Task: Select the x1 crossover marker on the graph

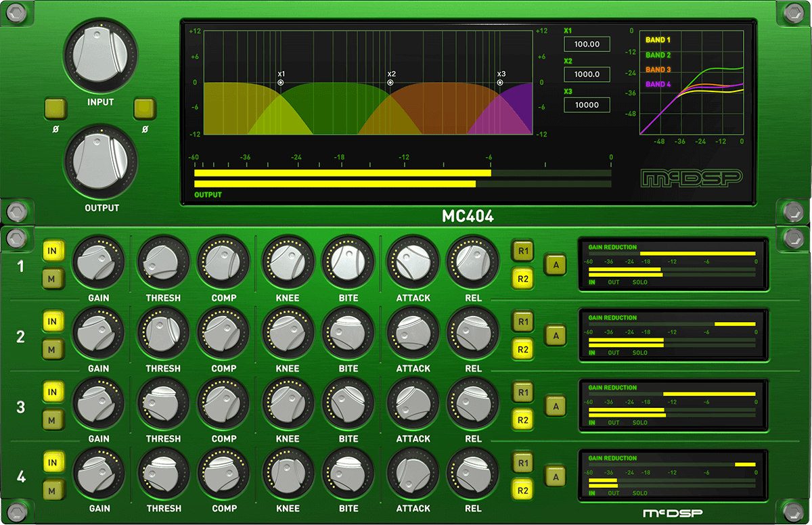Action: click(281, 81)
